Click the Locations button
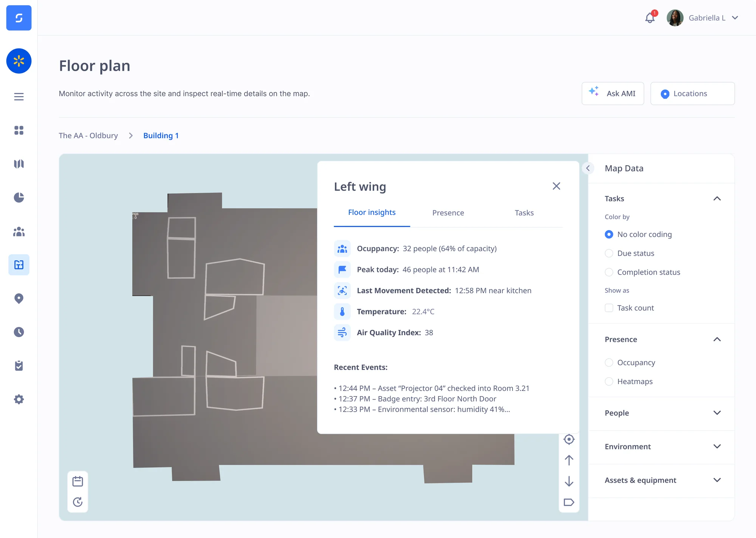Screen dimensions: 756x538 click(692, 93)
